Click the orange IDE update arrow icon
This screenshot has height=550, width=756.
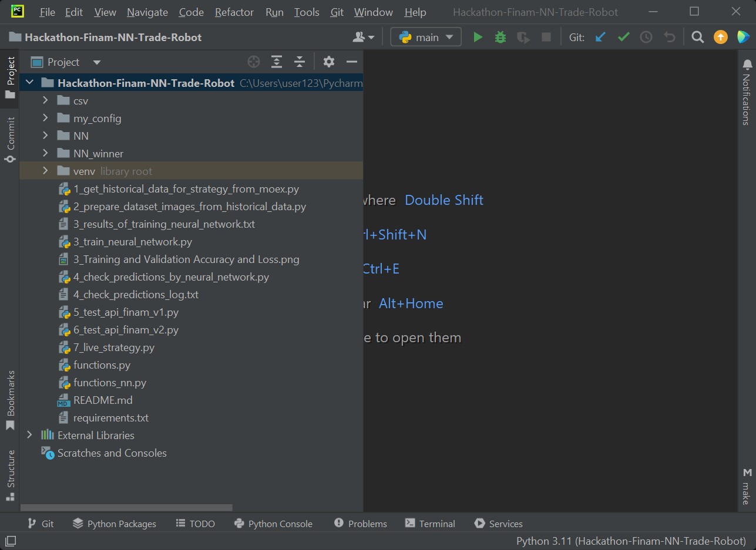(x=720, y=37)
